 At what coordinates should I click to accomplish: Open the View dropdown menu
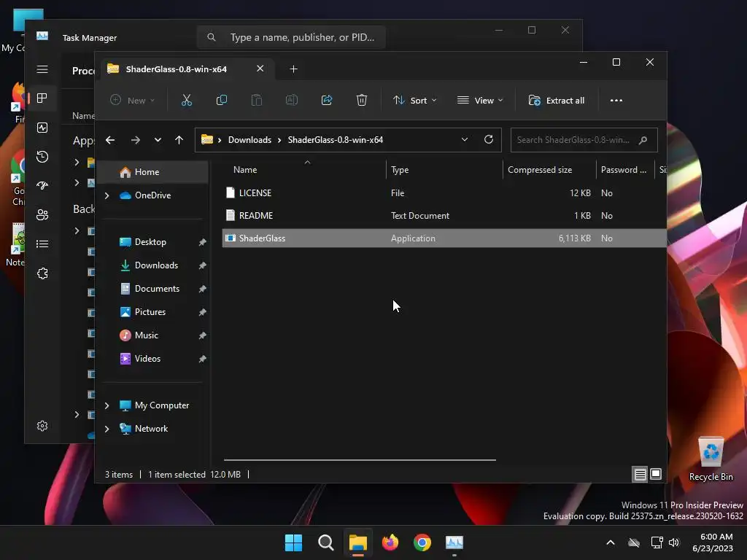480,101
